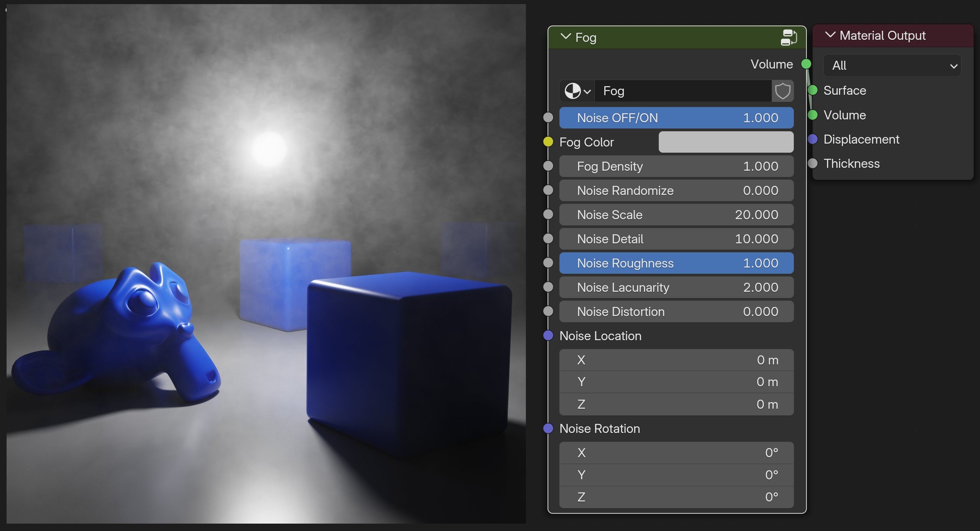Click the Fog Volume output socket

(806, 64)
